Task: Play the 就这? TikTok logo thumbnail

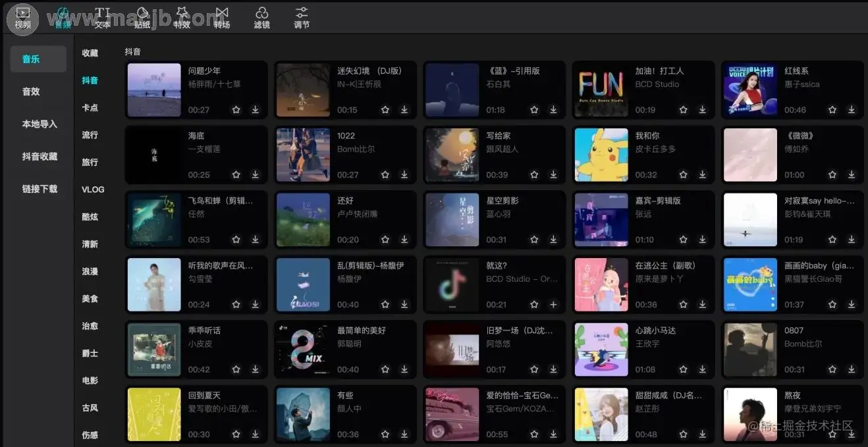Action: click(452, 285)
